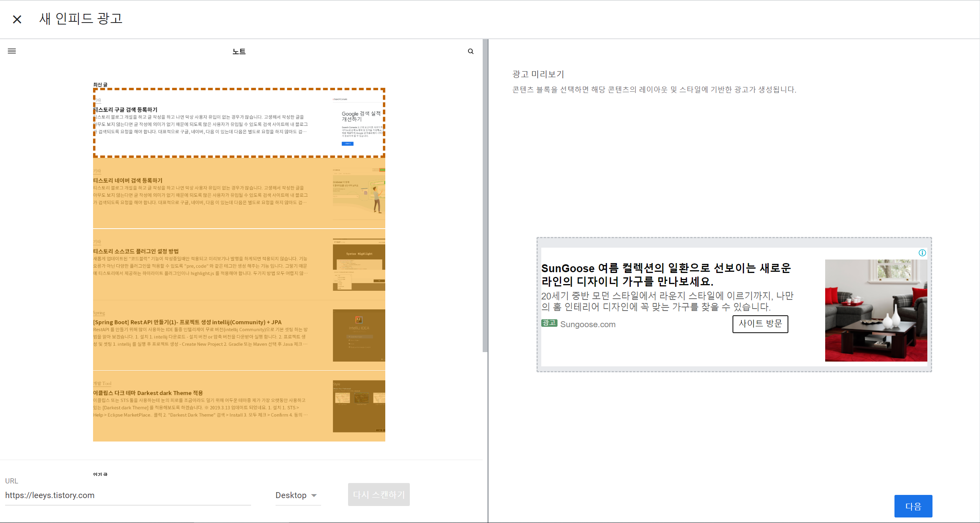The width and height of the screenshot is (980, 523).
Task: Select the 이클립스 다크 테마 post block
Action: (239, 406)
